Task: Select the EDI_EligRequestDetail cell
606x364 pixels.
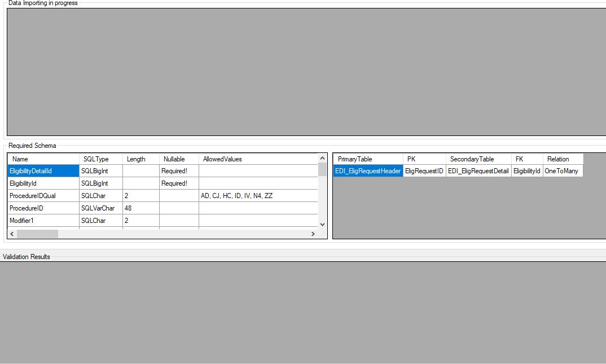Action: pos(478,171)
